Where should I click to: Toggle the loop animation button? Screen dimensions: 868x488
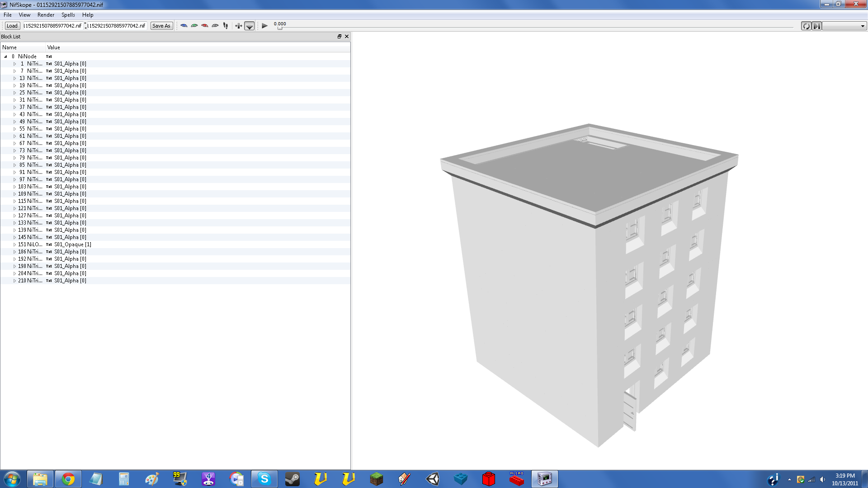coord(806,26)
